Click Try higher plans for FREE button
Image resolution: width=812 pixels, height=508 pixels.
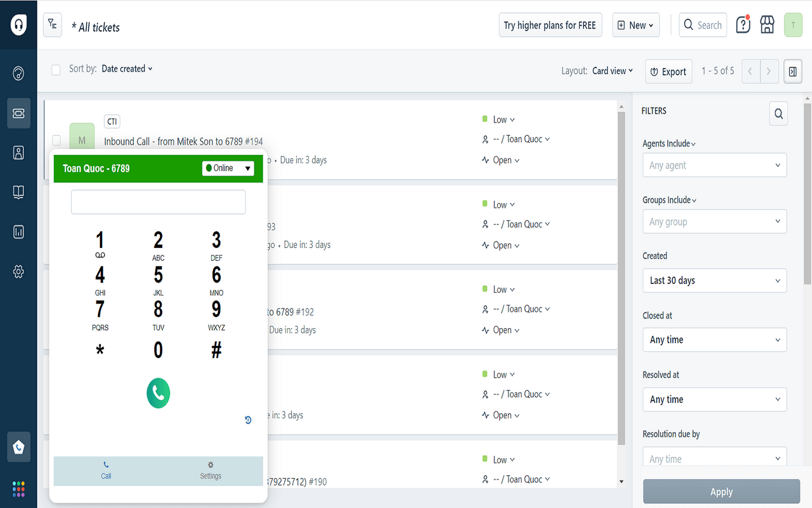[x=550, y=25]
